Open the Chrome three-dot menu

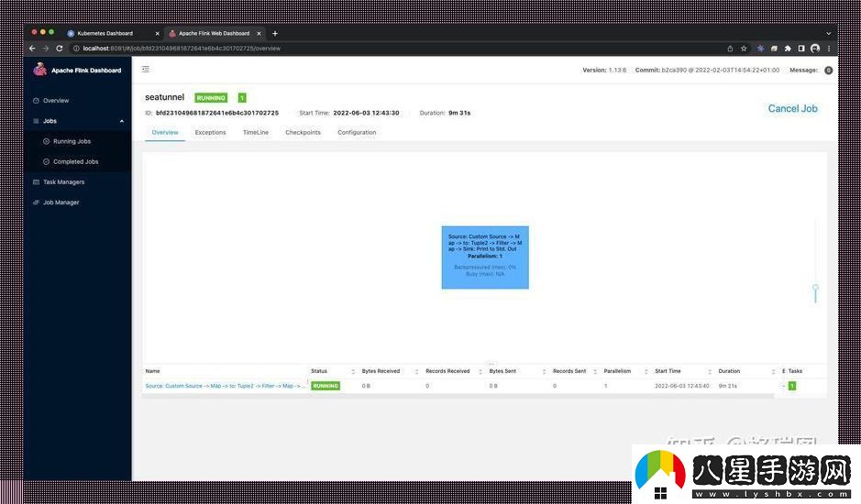pyautogui.click(x=829, y=49)
